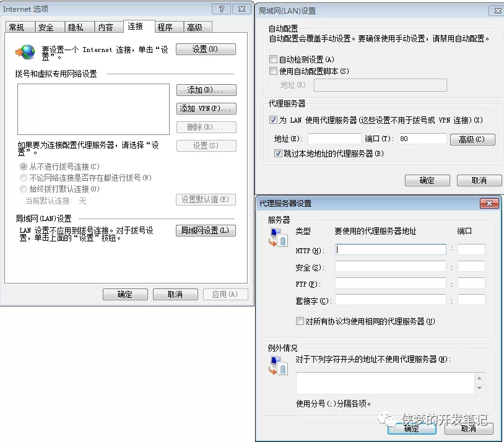
Task: Click the proxy exceptions text area
Action: [x=385, y=383]
